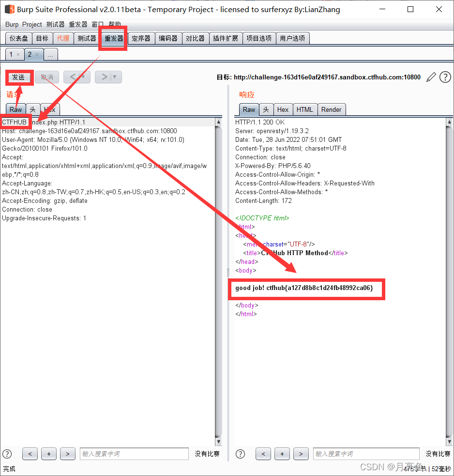
Task: Click the Server: openresty/1.19.3.2 line
Action: pos(272,131)
